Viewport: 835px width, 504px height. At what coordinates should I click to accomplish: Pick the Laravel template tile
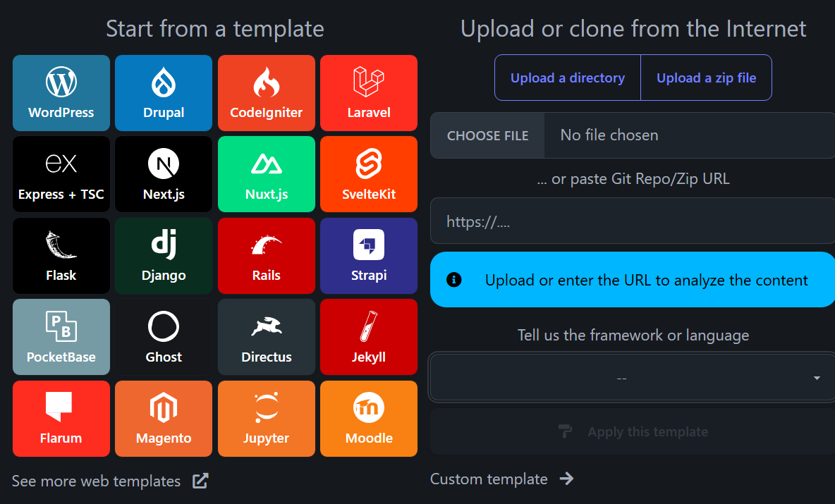point(369,93)
